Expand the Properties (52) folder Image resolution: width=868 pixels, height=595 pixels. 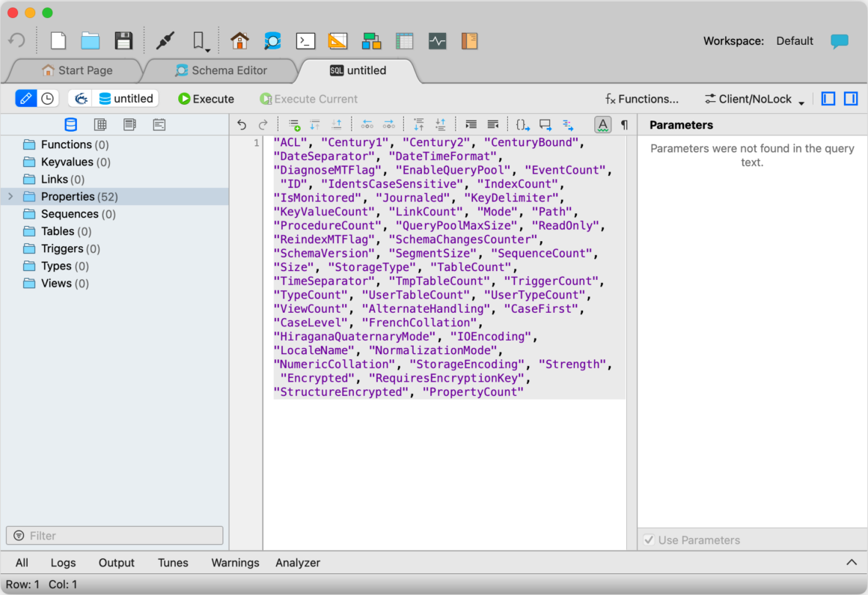[x=10, y=197]
